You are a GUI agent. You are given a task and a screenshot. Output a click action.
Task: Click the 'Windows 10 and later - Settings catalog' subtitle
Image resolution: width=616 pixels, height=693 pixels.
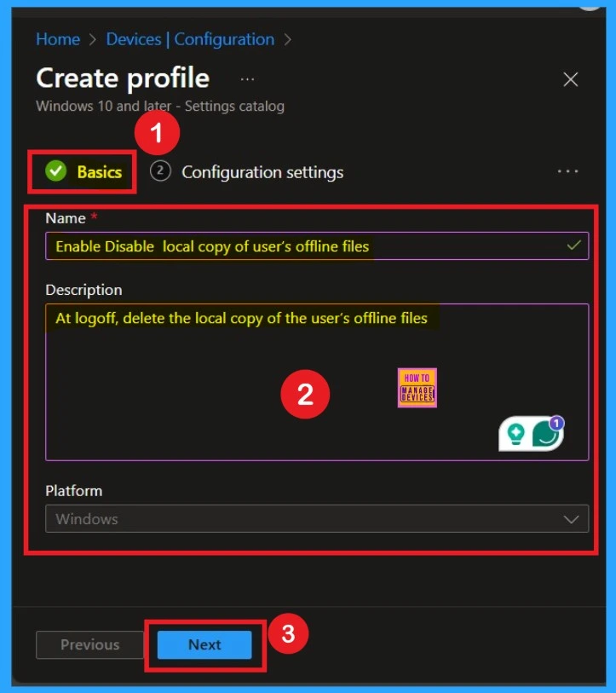coord(160,106)
